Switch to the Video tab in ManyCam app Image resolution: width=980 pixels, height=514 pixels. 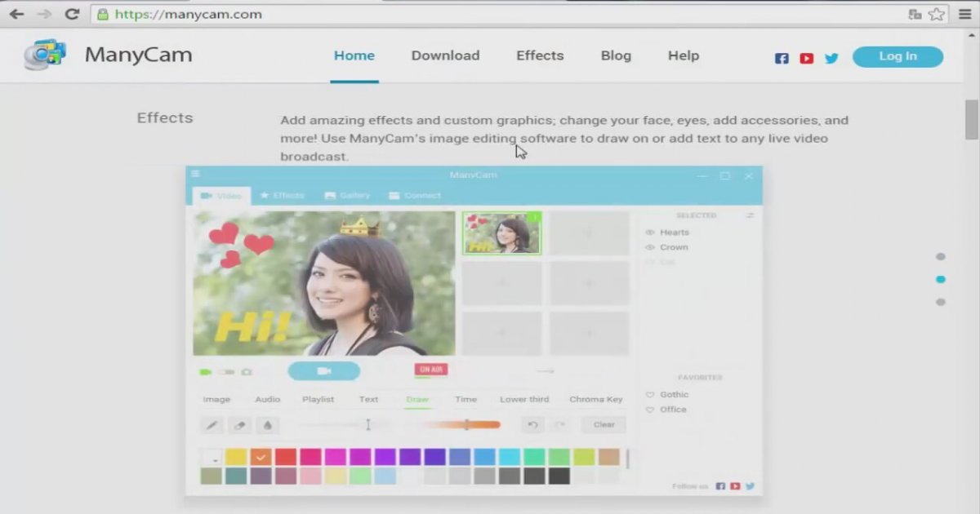(x=221, y=196)
